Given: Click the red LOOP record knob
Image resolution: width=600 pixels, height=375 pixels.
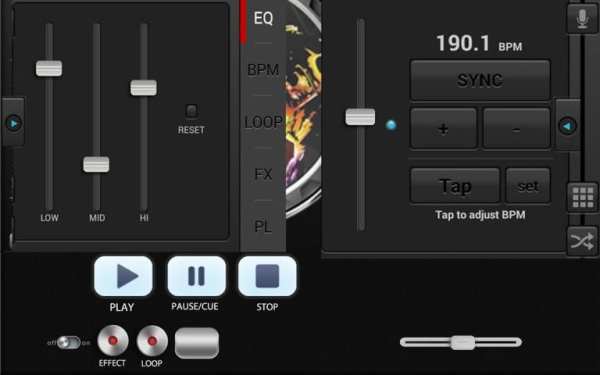Looking at the screenshot, I should click(152, 340).
